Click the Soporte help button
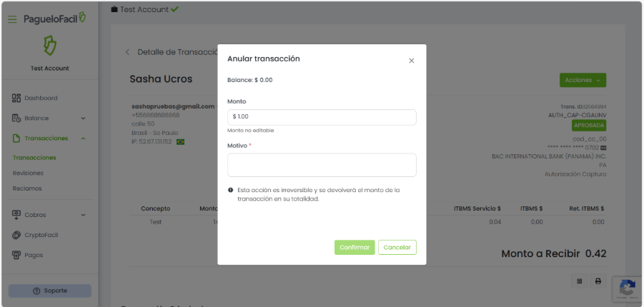This screenshot has height=307, width=644. click(49, 291)
